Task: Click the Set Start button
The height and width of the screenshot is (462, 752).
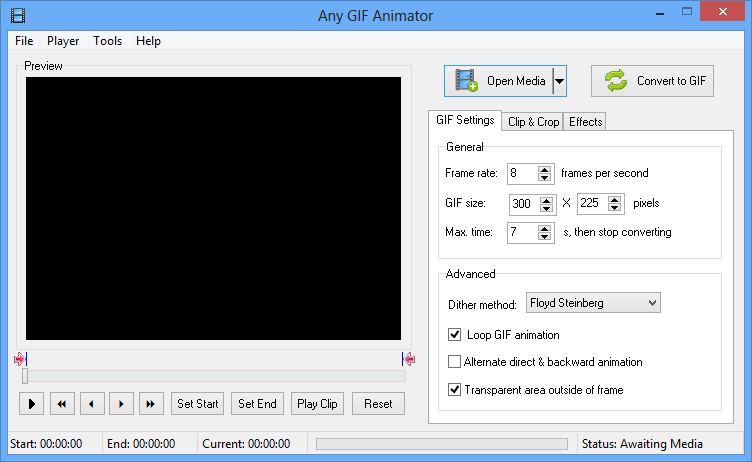Action: pos(198,403)
